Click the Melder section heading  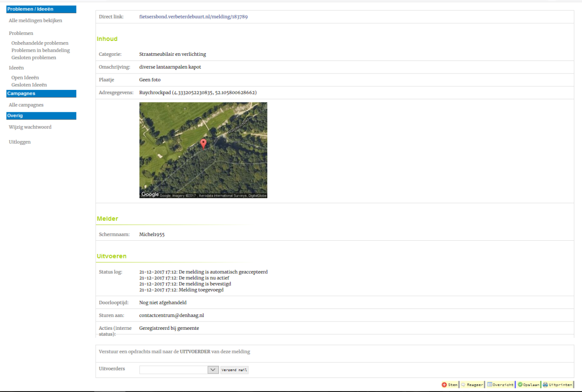click(107, 219)
